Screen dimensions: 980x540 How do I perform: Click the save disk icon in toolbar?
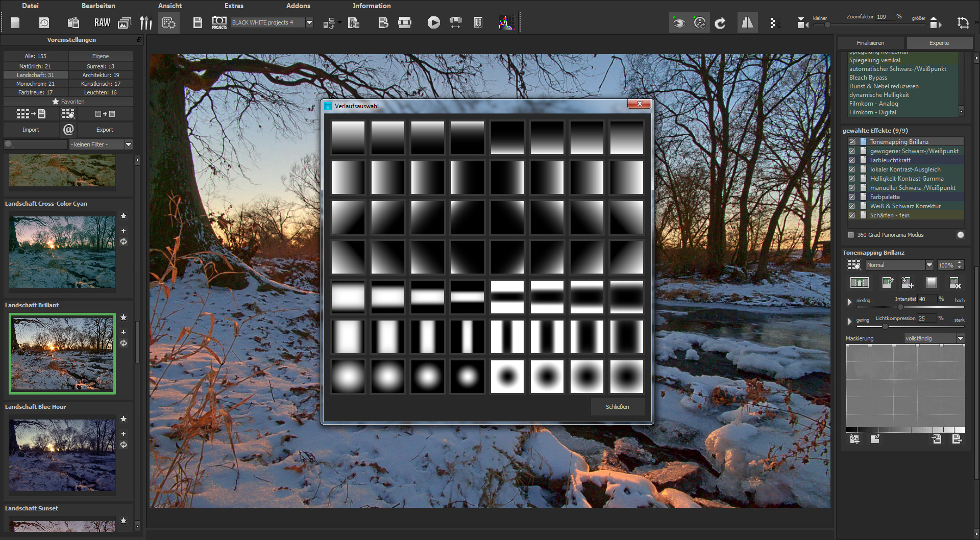(198, 23)
